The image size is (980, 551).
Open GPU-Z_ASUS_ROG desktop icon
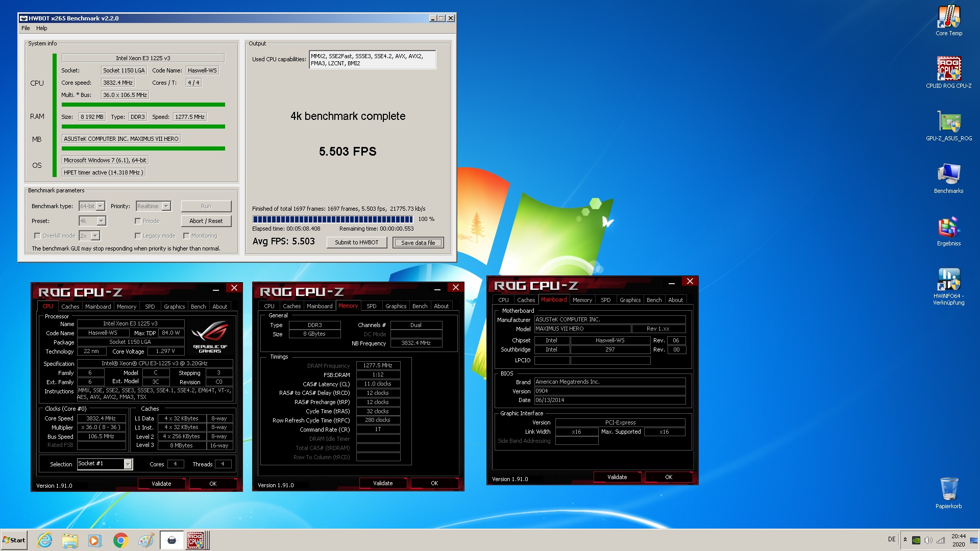click(948, 126)
